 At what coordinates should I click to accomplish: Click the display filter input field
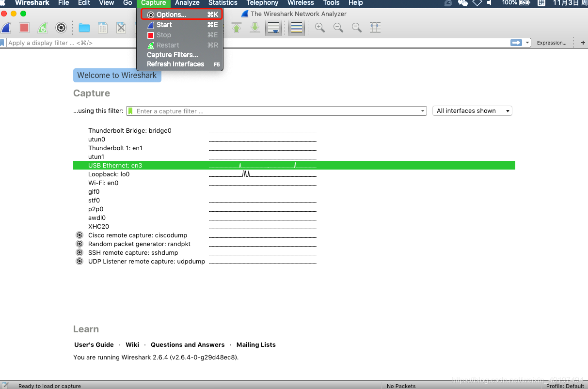click(x=257, y=43)
